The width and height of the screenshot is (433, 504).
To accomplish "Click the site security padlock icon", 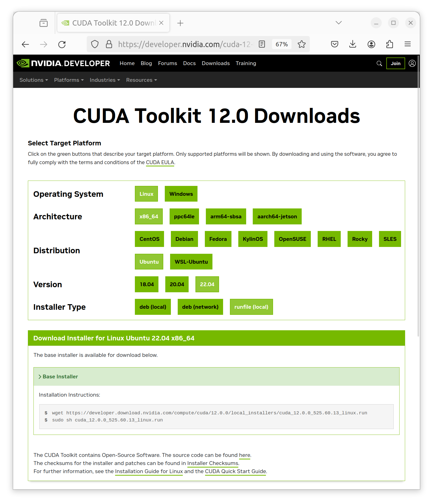I will 109,44.
